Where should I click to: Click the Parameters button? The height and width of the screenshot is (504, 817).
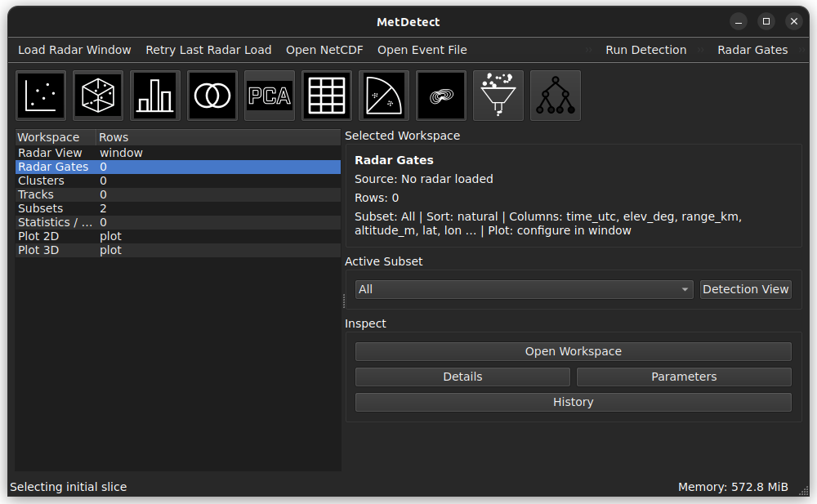684,377
